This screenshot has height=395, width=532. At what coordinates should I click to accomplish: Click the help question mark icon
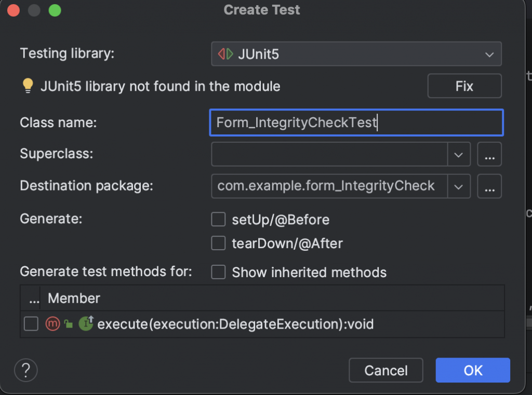tap(26, 370)
